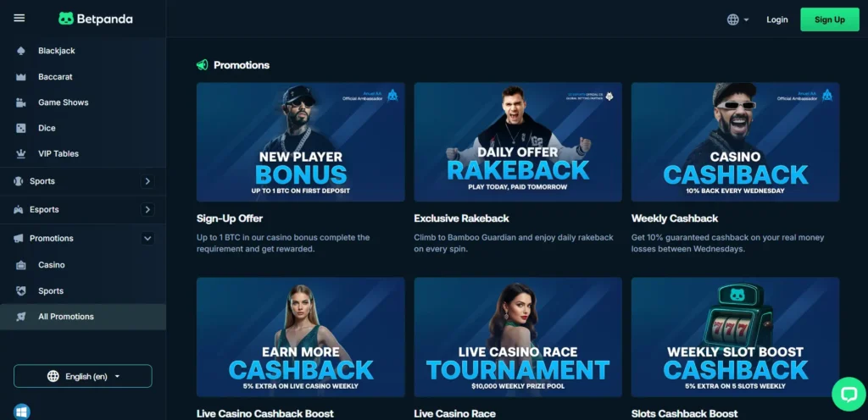Image resolution: width=868 pixels, height=420 pixels.
Task: Expand the Sports sidebar section chevron
Action: pyautogui.click(x=147, y=181)
